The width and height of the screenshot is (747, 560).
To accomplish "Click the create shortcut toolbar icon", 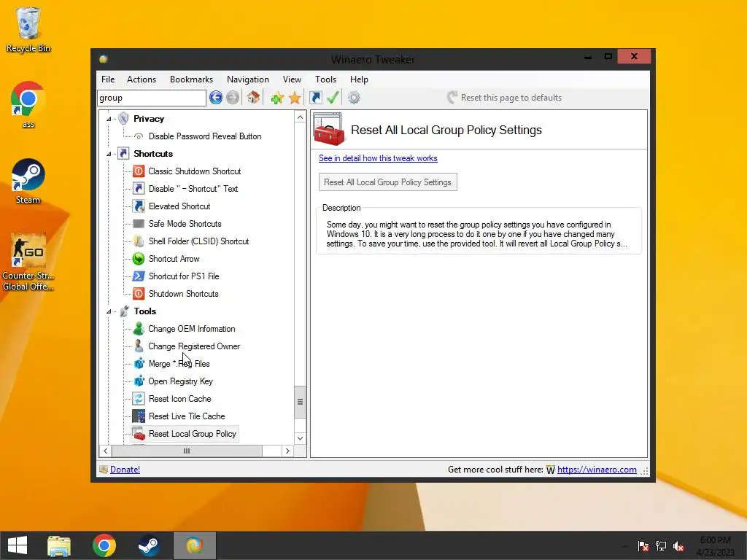I will (315, 98).
